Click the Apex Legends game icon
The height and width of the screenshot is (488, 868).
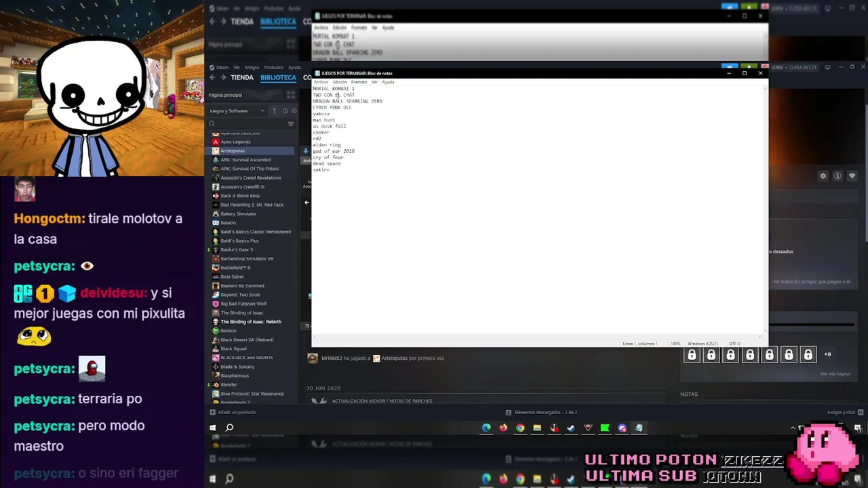216,142
